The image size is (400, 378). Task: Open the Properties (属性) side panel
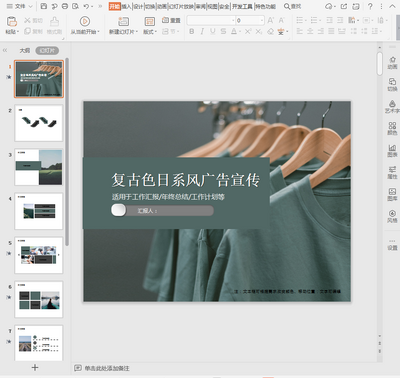392,173
